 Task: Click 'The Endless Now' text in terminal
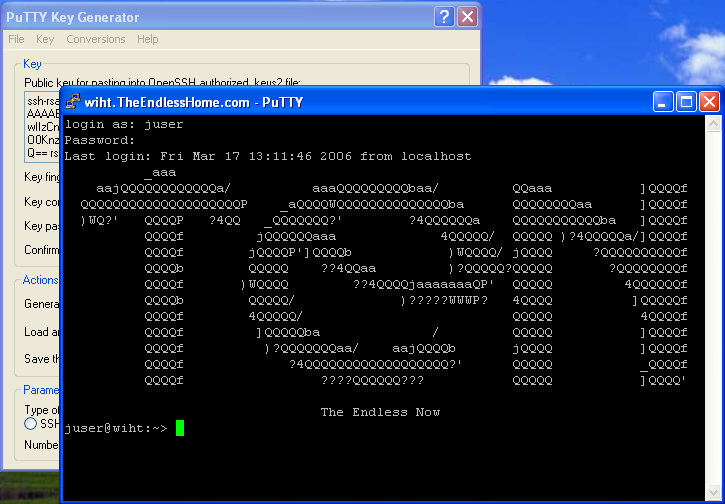pos(380,412)
